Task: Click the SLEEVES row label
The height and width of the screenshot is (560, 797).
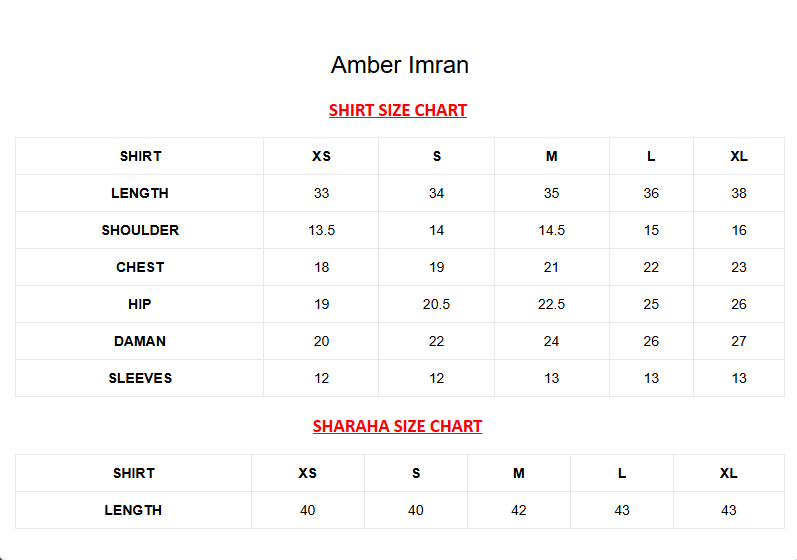Action: (x=140, y=378)
